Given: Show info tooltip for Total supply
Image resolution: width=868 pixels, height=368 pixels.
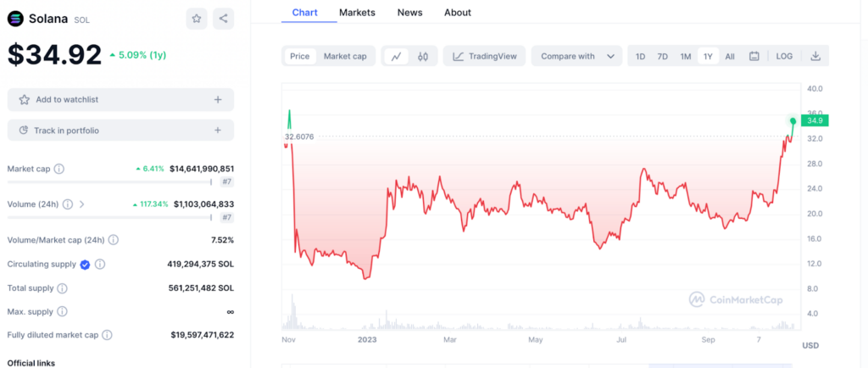Looking at the screenshot, I should [x=63, y=288].
